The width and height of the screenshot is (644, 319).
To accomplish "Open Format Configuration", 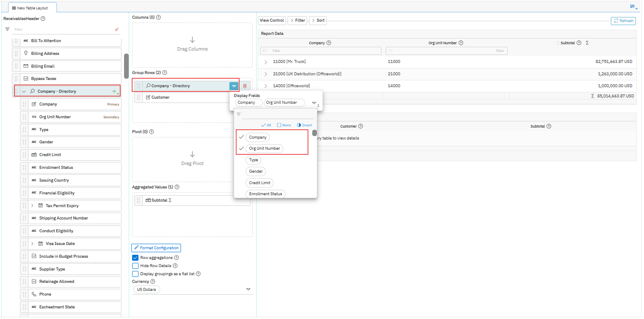I will 156,248.
